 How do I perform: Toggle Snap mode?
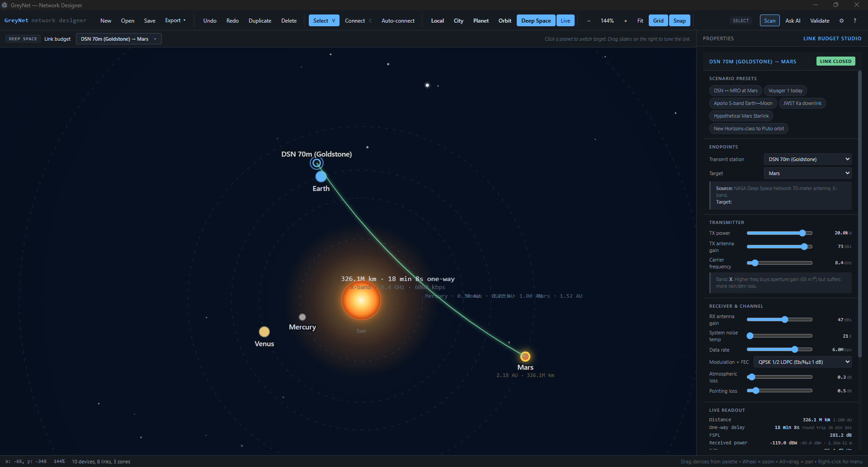point(679,21)
